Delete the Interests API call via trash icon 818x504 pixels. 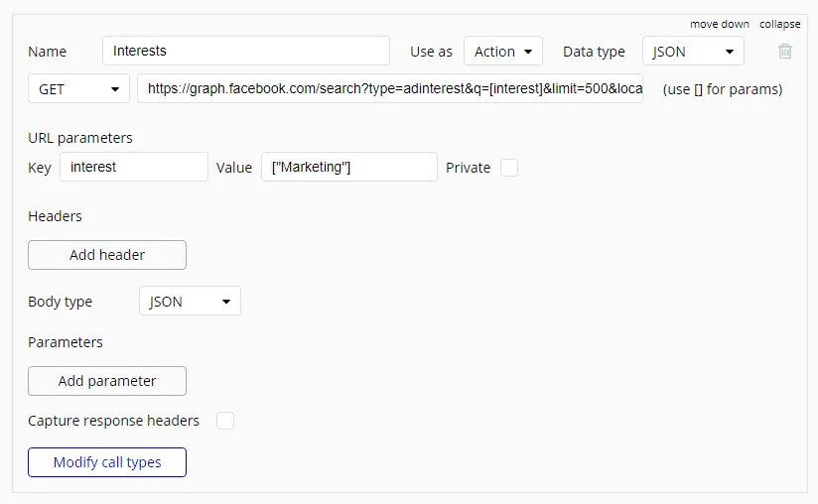[x=785, y=52]
